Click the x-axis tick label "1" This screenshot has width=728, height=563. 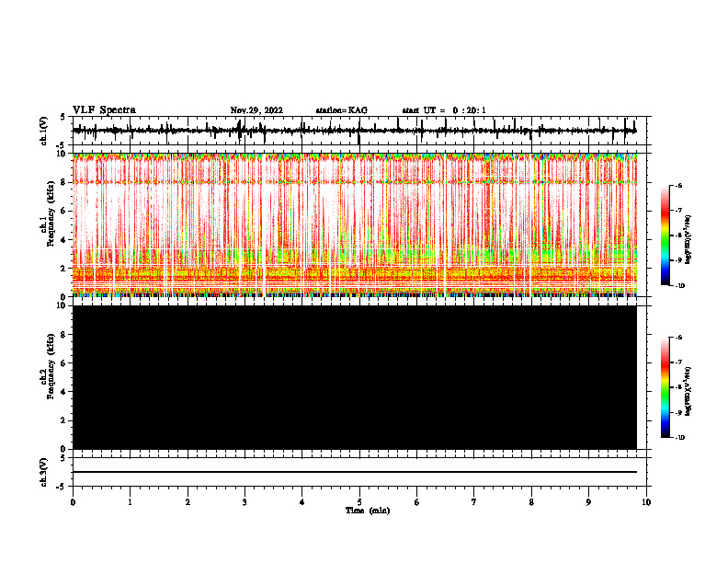(130, 502)
